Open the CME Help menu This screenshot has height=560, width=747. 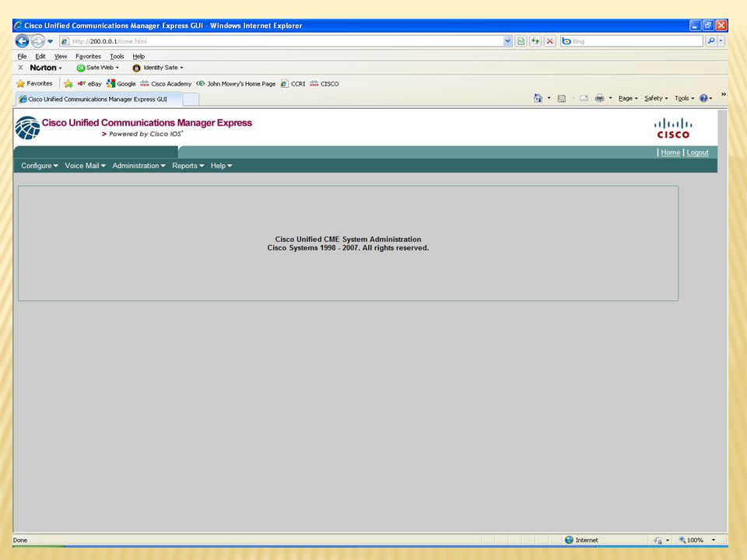click(x=222, y=166)
